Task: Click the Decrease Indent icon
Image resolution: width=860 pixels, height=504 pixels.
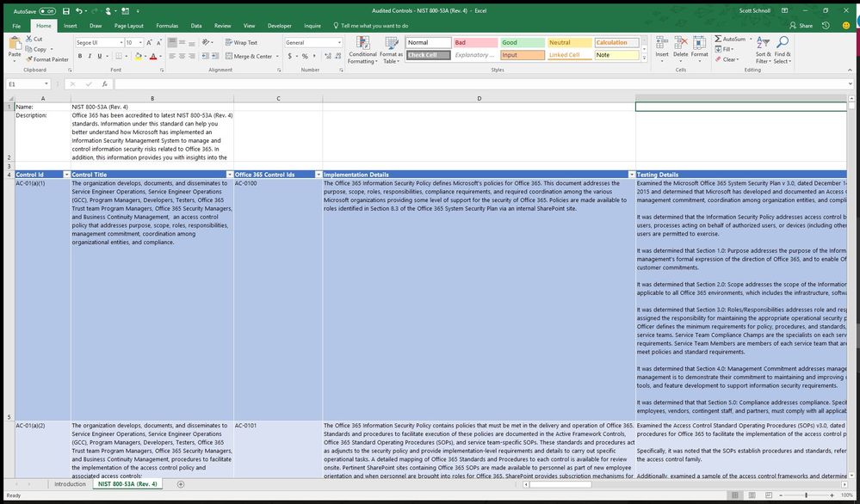Action: tap(205, 56)
